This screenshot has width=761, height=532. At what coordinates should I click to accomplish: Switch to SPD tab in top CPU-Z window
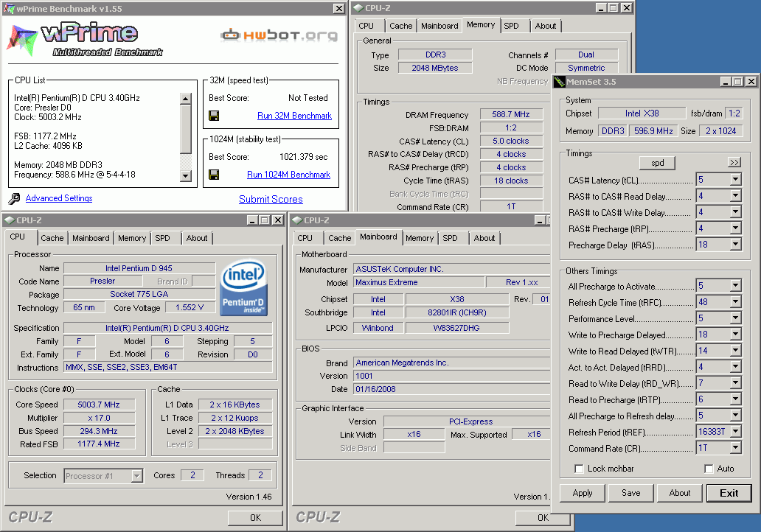click(x=511, y=26)
